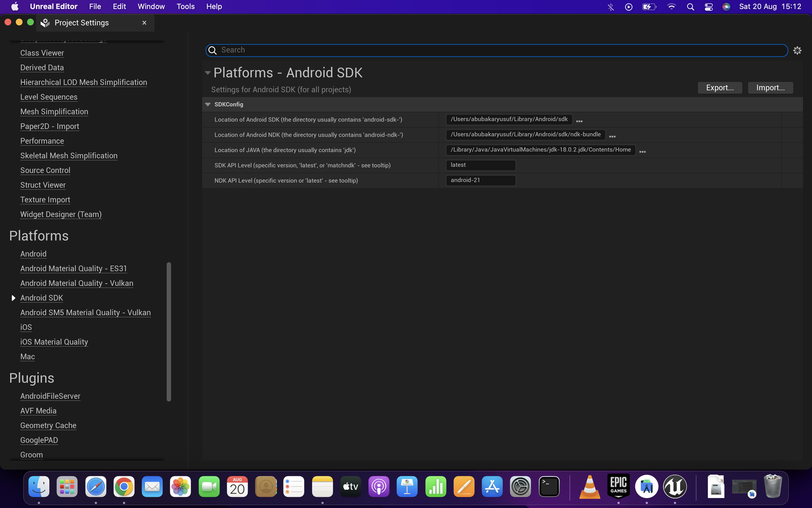The image size is (812, 508).
Task: Open the Edit menu
Action: pos(120,7)
